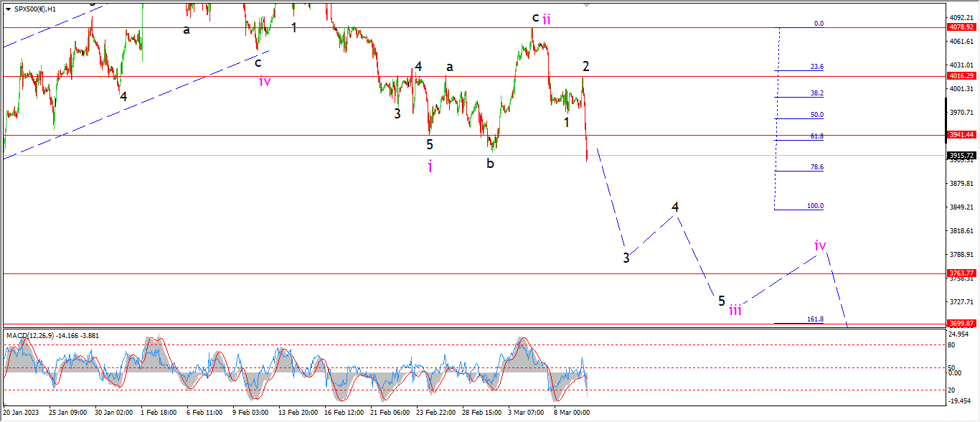Screen dimensions: 980x422
Task: Select the magenta wave iii label
Action: tap(735, 310)
